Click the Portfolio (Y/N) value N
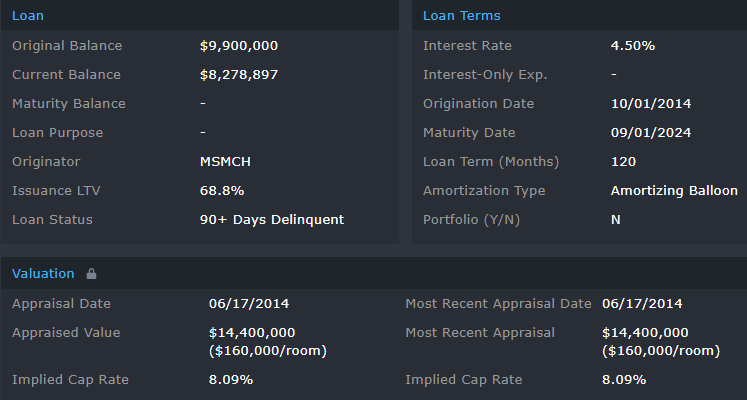 click(x=616, y=219)
